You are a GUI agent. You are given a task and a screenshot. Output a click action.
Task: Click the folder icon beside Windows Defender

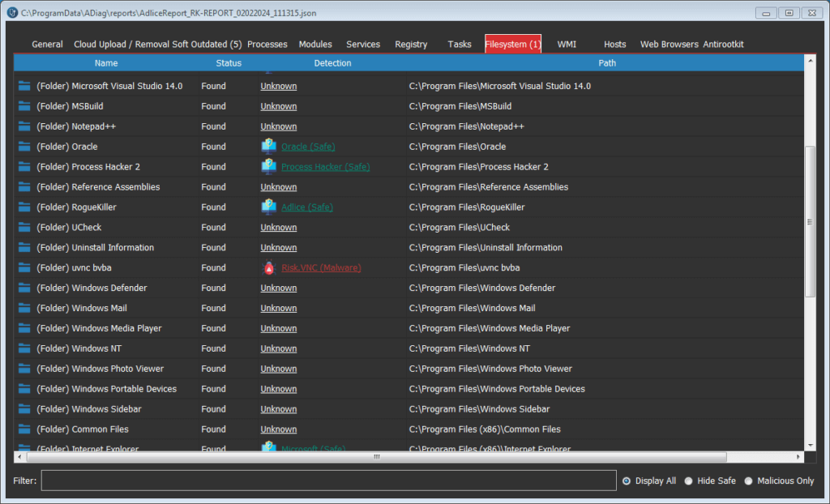(x=24, y=288)
